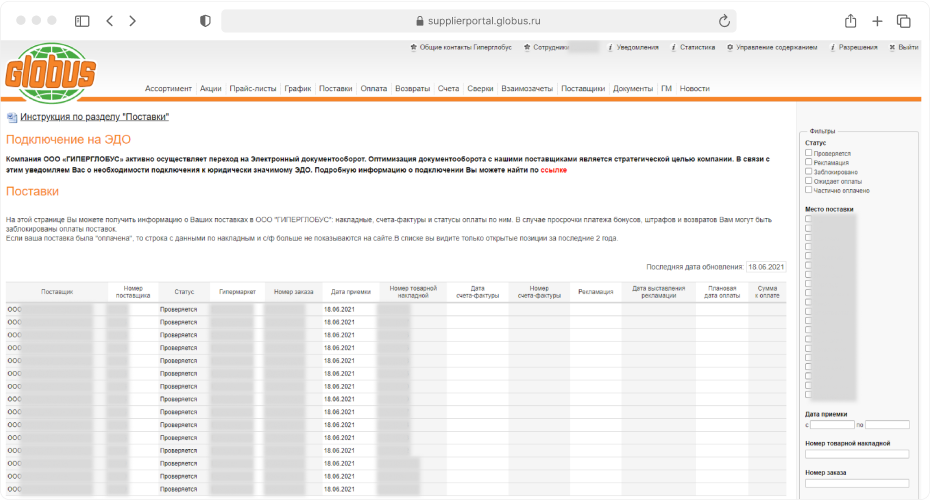This screenshot has height=500, width=930.
Task: Open the Сверки menu item
Action: 480,88
